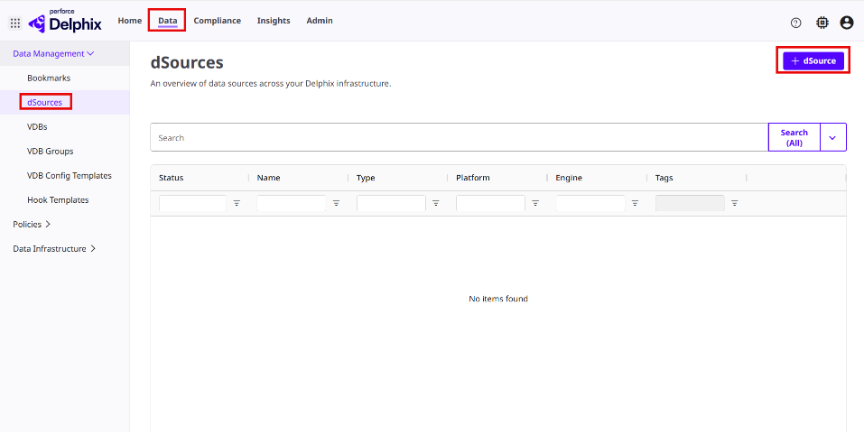Open the Name column filter icon
Image resolution: width=864 pixels, height=432 pixels.
pyautogui.click(x=336, y=203)
